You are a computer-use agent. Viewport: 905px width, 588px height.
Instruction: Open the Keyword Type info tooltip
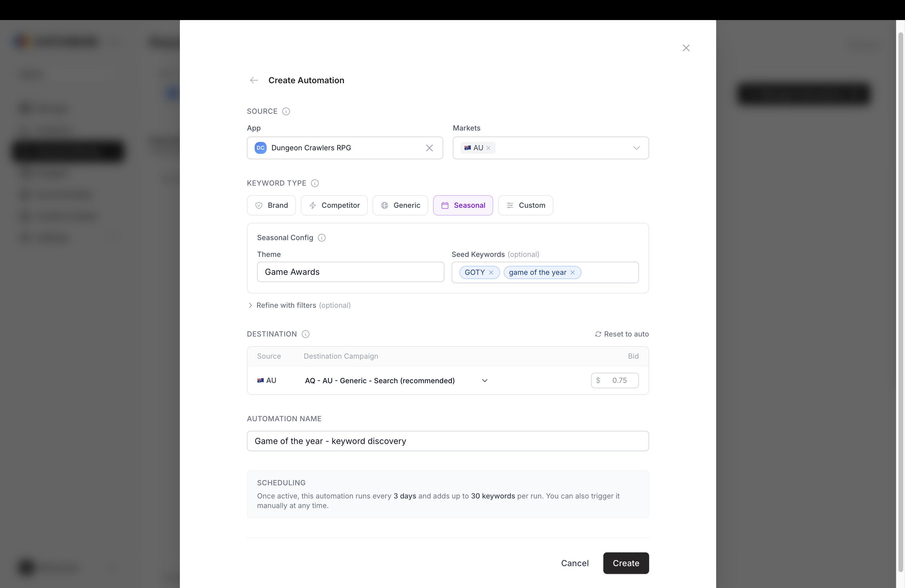click(315, 183)
